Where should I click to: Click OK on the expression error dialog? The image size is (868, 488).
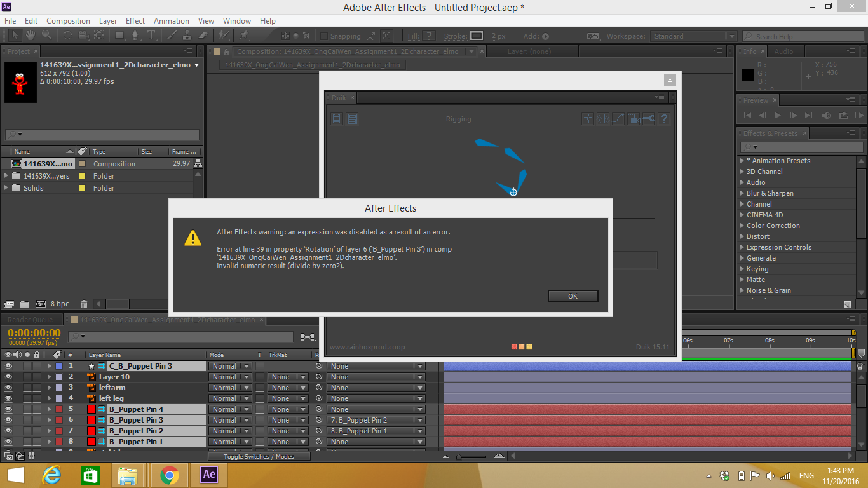pyautogui.click(x=572, y=295)
